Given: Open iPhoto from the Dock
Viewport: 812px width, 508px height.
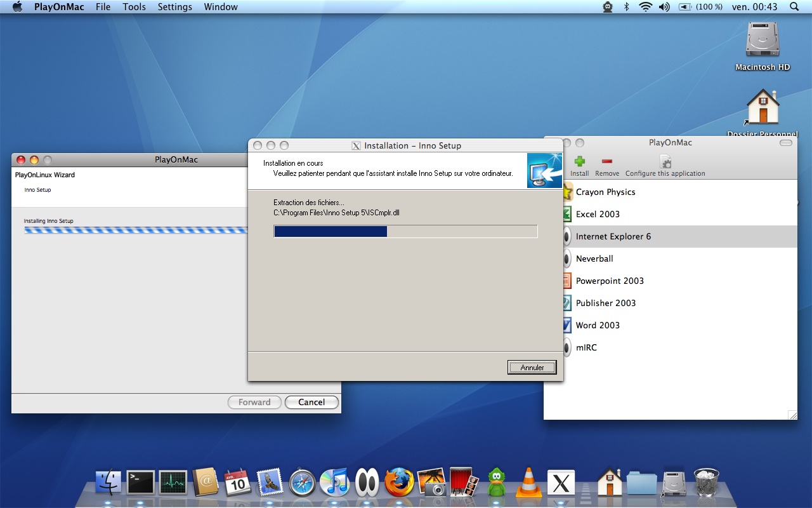Looking at the screenshot, I should coord(431,483).
